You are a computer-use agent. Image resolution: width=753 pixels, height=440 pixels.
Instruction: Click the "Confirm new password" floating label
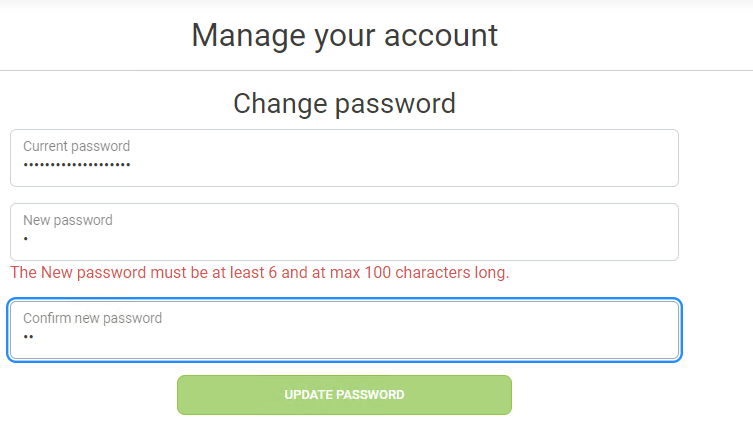(93, 318)
